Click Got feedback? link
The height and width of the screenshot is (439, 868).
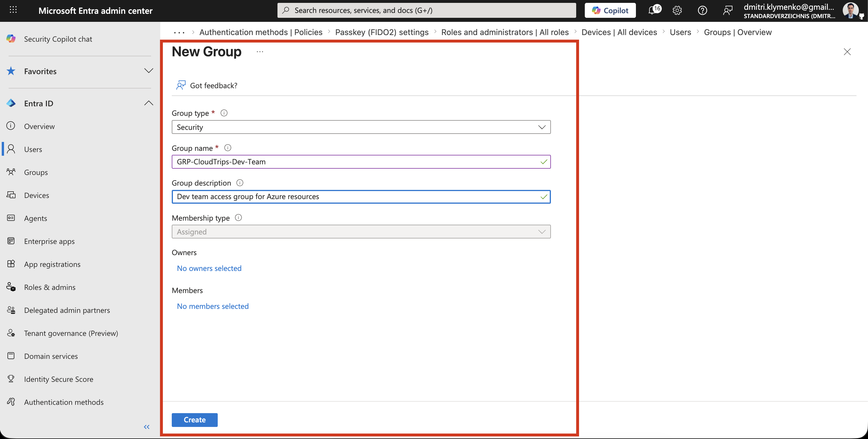(x=207, y=85)
